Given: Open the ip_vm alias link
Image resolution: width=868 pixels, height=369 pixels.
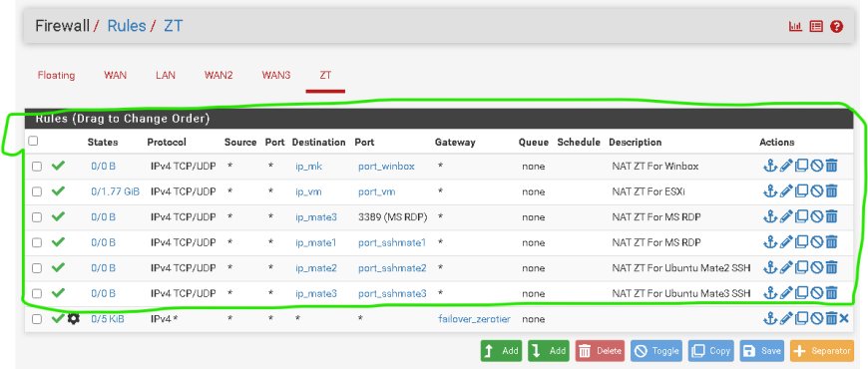Looking at the screenshot, I should [x=308, y=191].
